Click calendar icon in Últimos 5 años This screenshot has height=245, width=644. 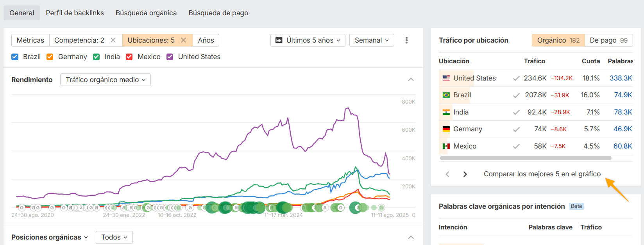point(279,40)
